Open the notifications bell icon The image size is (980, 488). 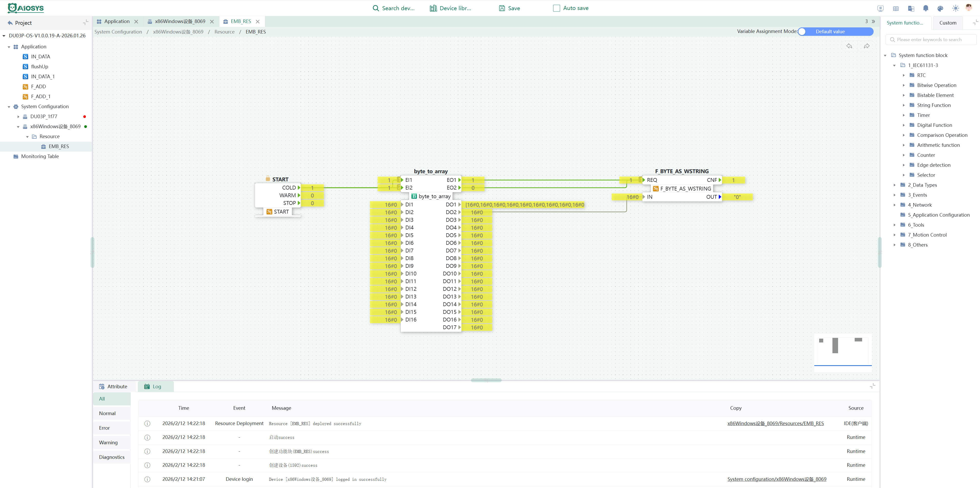(x=926, y=8)
